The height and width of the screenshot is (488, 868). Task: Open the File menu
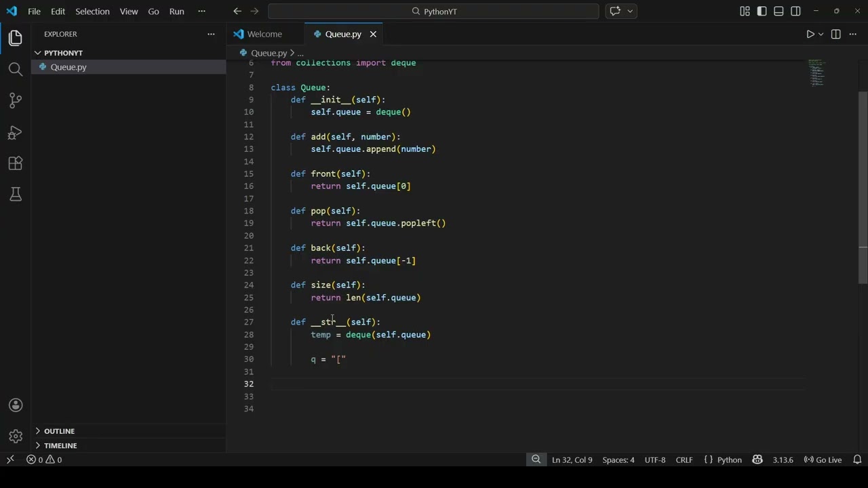tap(34, 11)
